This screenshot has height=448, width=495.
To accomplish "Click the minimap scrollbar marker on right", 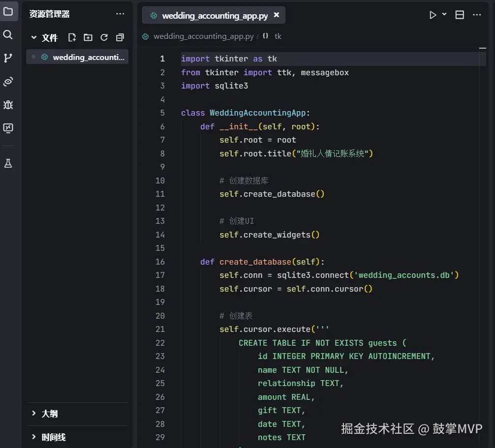I will point(482,48).
